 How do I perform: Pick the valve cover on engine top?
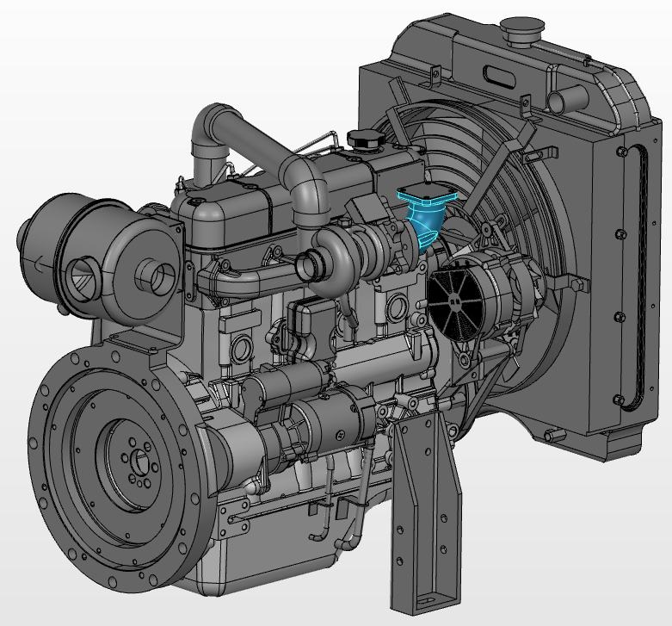click(296, 197)
